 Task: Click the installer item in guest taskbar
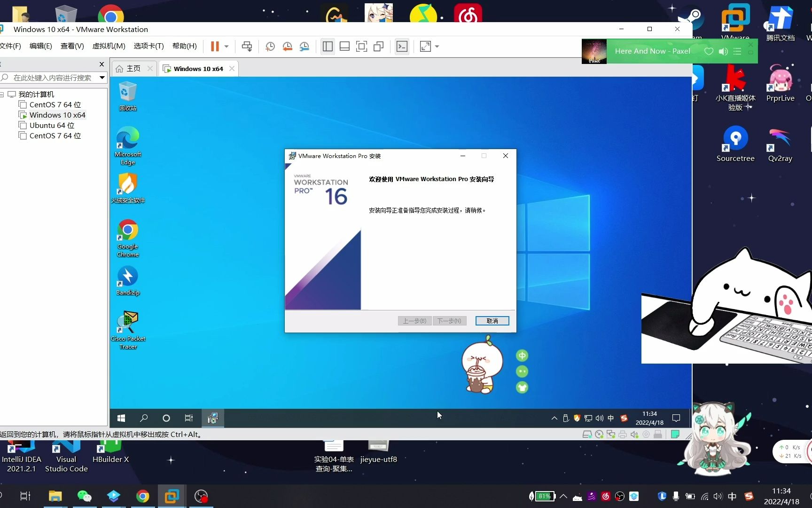pos(213,418)
